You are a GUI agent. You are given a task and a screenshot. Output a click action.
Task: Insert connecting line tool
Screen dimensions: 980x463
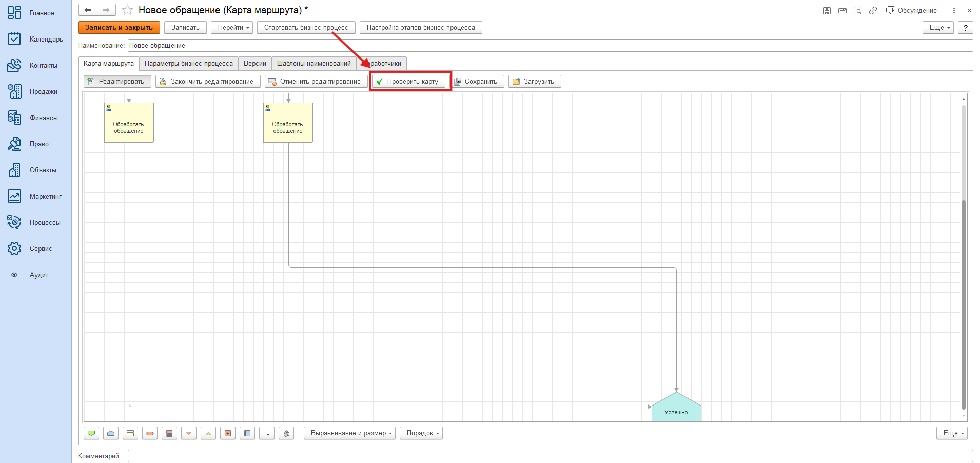pyautogui.click(x=267, y=433)
